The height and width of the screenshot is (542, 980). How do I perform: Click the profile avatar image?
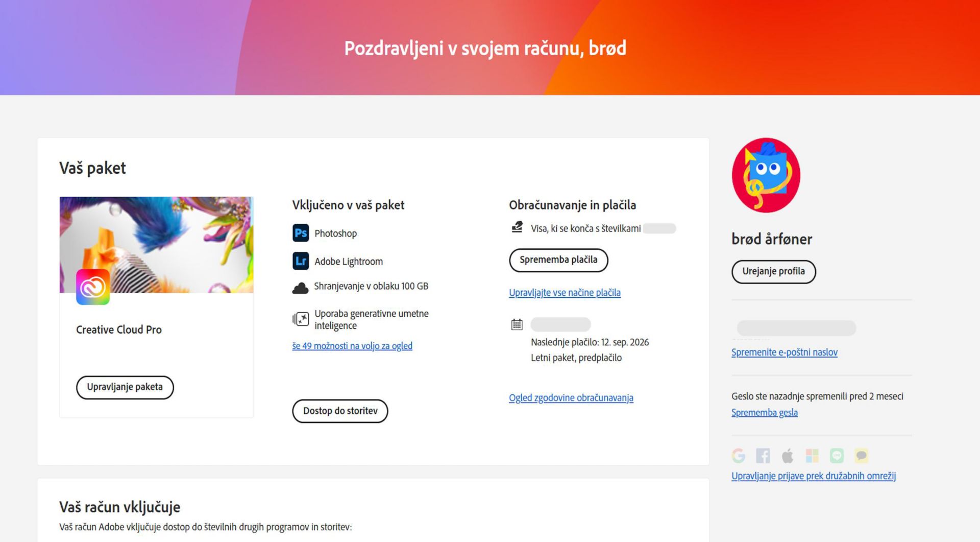coord(766,176)
